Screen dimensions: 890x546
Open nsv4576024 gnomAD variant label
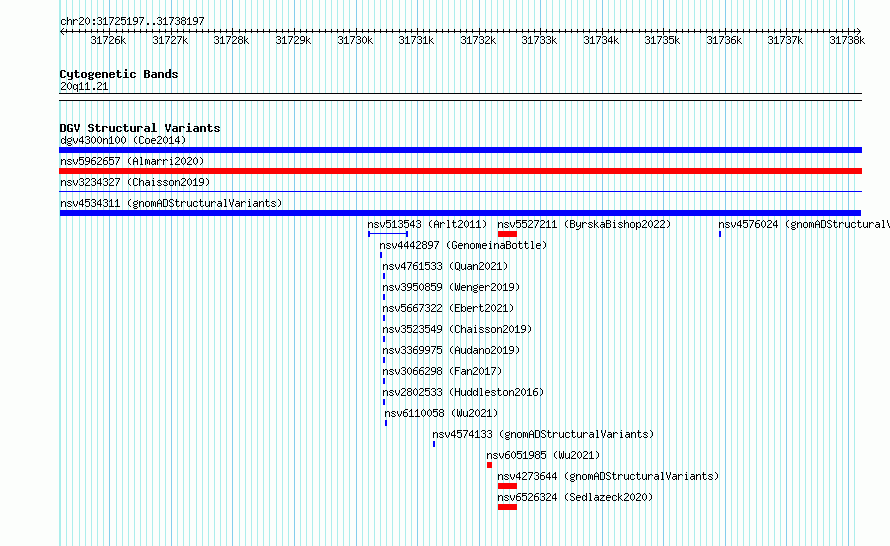click(x=804, y=224)
